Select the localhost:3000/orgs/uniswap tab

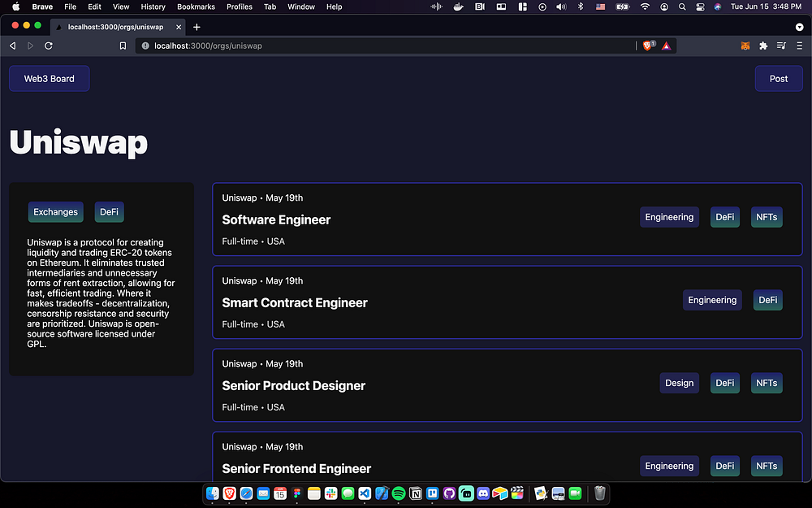[x=116, y=27]
